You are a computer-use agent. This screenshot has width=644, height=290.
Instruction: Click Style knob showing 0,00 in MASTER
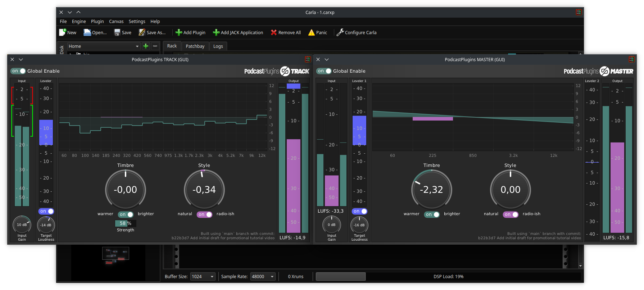(x=511, y=190)
